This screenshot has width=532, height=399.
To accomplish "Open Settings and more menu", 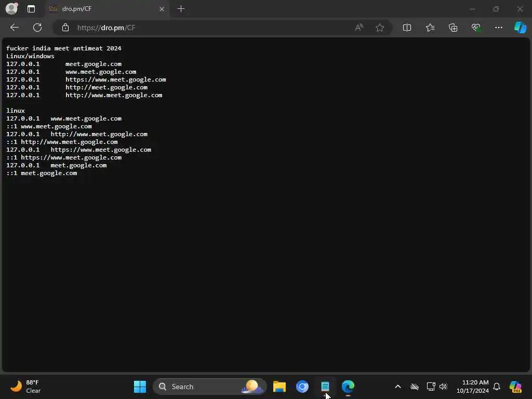I will (498, 28).
